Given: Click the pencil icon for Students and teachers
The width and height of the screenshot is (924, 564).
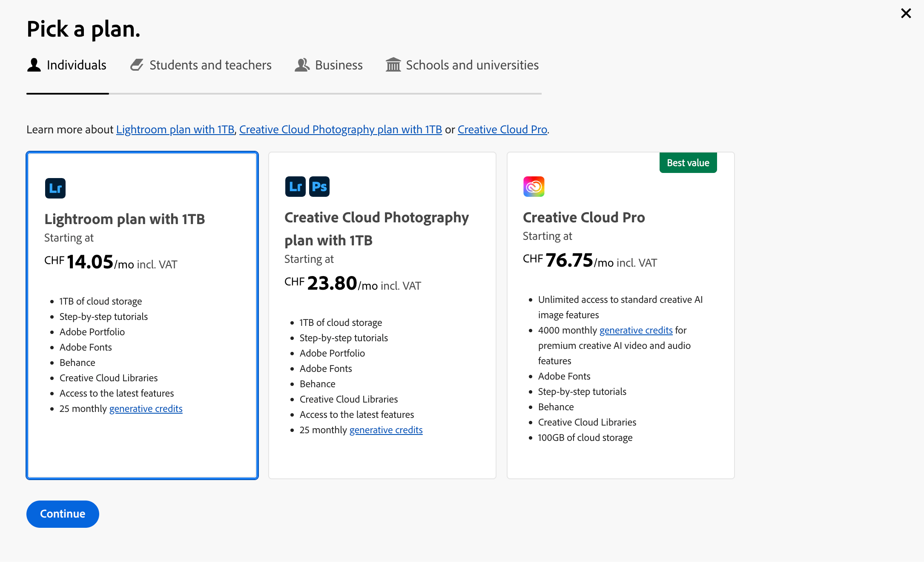Looking at the screenshot, I should [x=137, y=65].
